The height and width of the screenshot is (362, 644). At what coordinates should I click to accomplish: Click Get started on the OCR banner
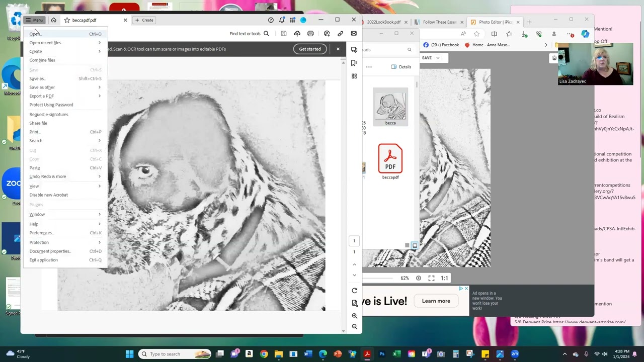point(310,49)
